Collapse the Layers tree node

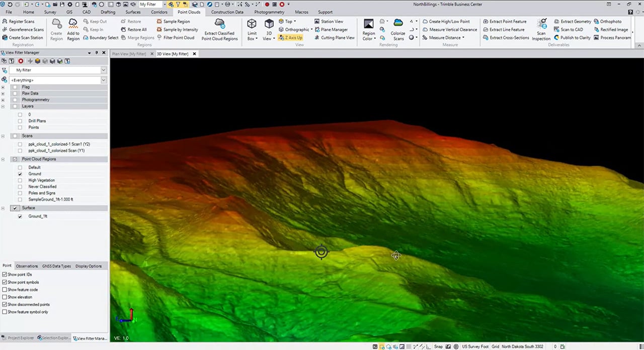3,106
